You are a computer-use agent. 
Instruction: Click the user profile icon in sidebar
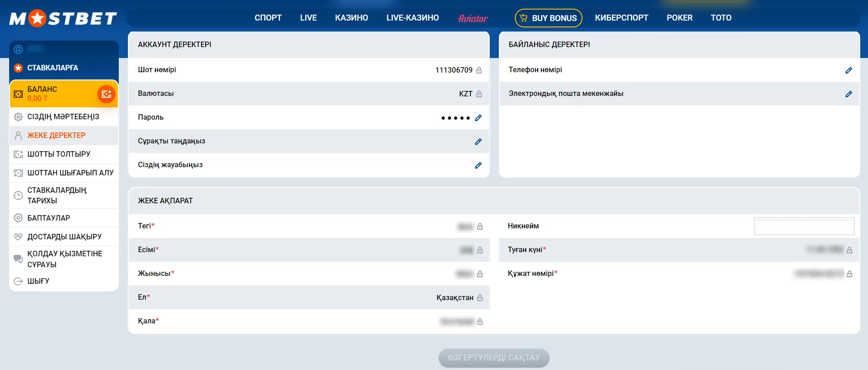[18, 49]
